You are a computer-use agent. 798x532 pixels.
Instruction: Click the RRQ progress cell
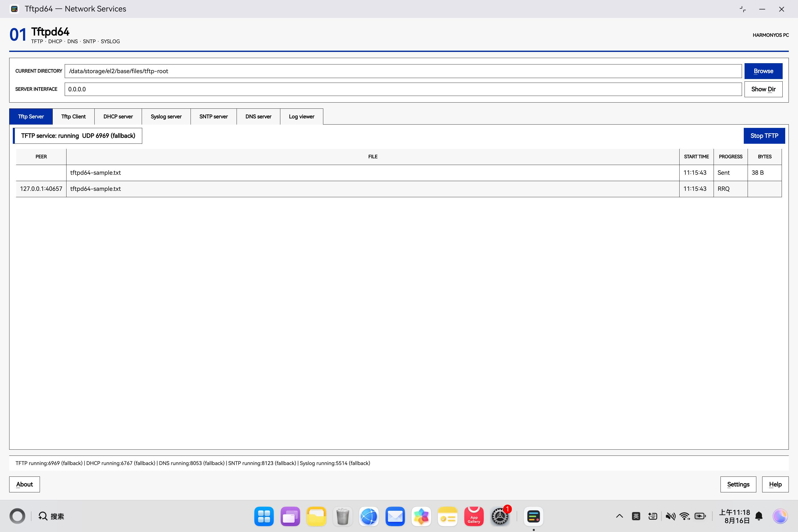pyautogui.click(x=730, y=189)
